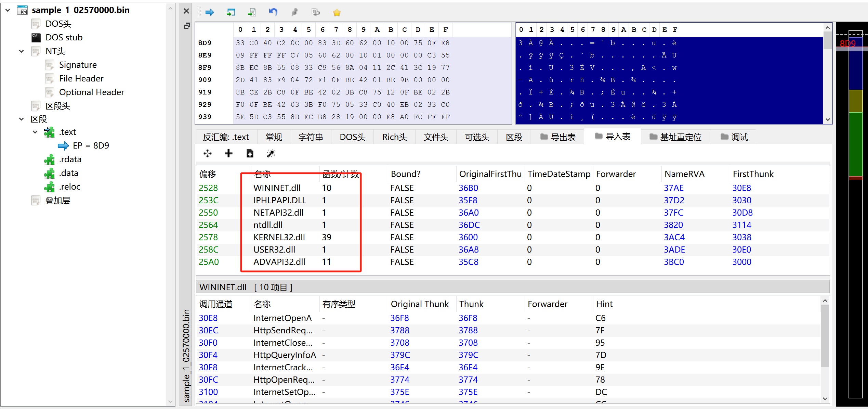Select 区段头 in the tree

tap(58, 106)
